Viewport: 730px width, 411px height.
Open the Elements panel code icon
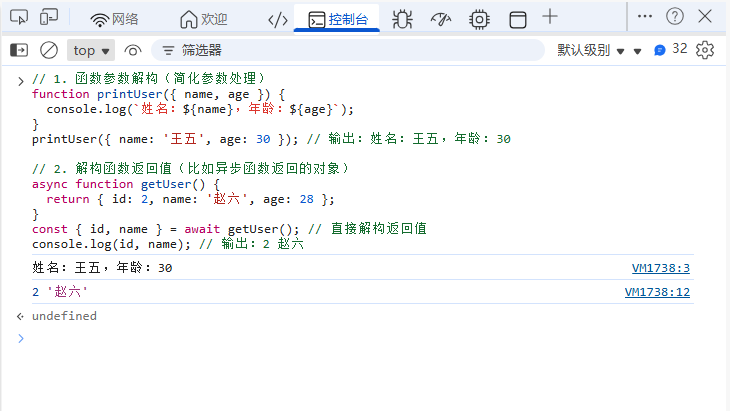[280, 19]
